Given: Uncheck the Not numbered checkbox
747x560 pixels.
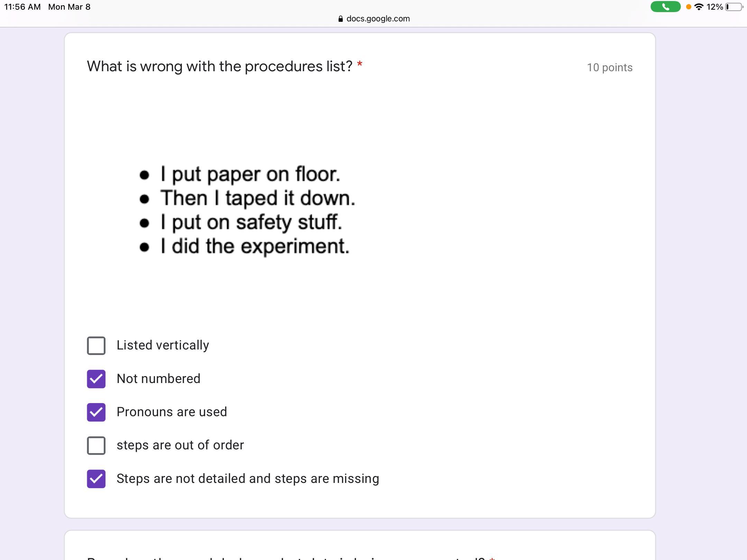Looking at the screenshot, I should coord(96,379).
